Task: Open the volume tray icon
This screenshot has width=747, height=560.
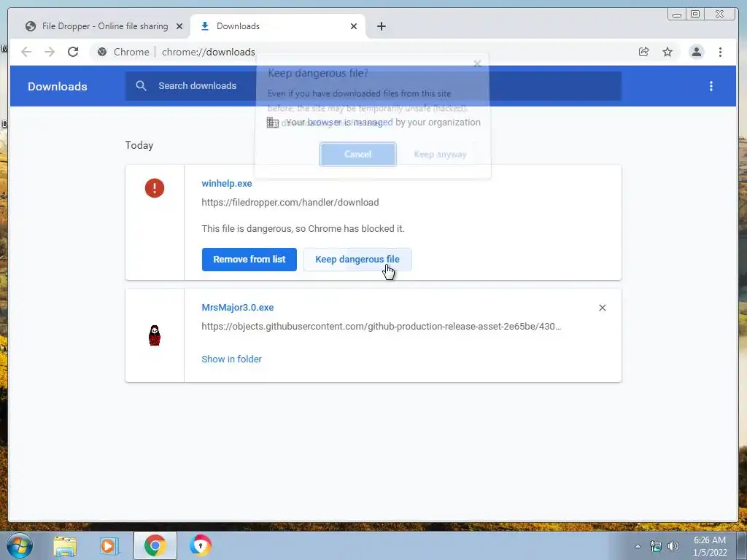Action: [673, 547]
